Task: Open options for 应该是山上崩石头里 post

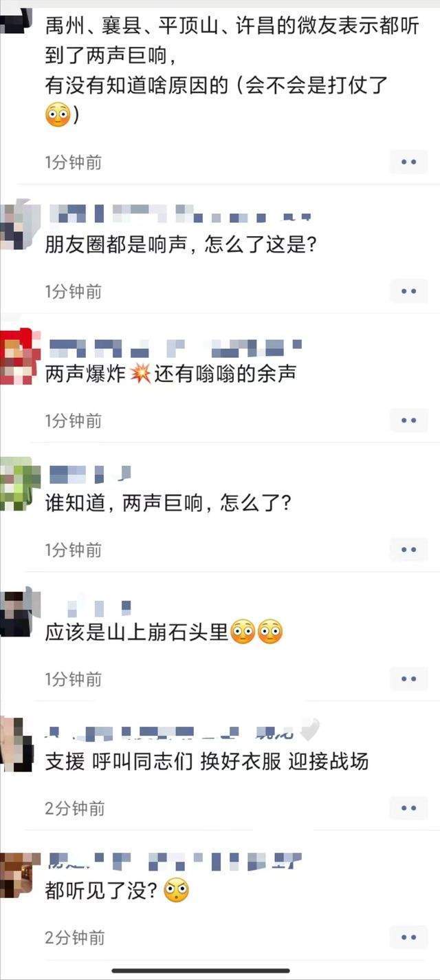Action: [x=408, y=679]
